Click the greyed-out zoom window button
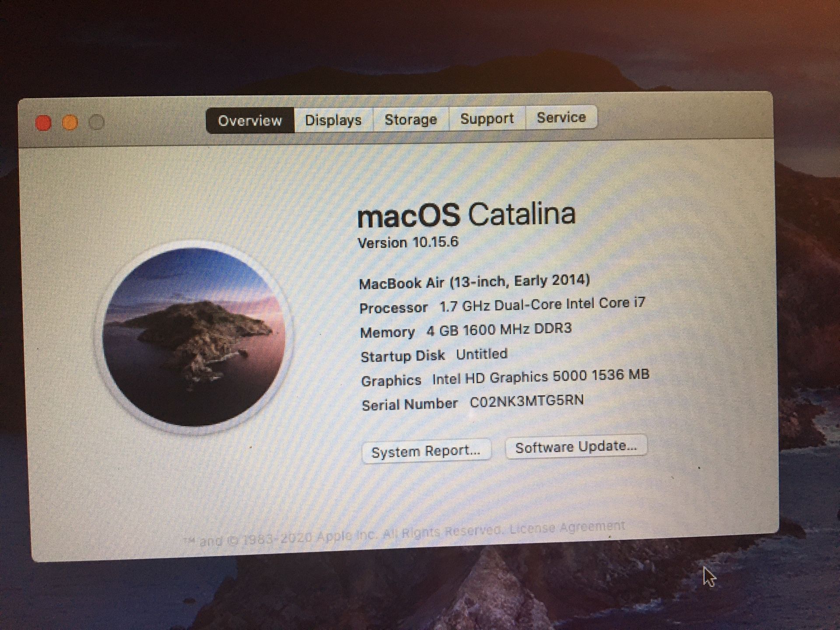 [x=96, y=122]
